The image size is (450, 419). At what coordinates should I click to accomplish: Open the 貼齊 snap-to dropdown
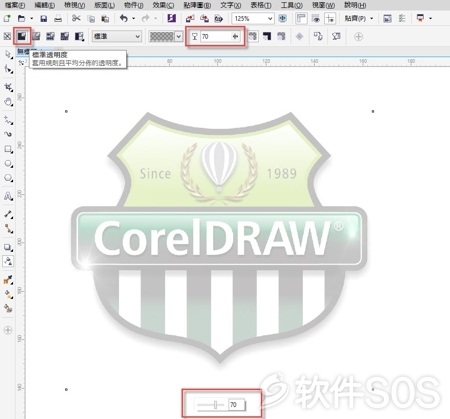(x=359, y=18)
